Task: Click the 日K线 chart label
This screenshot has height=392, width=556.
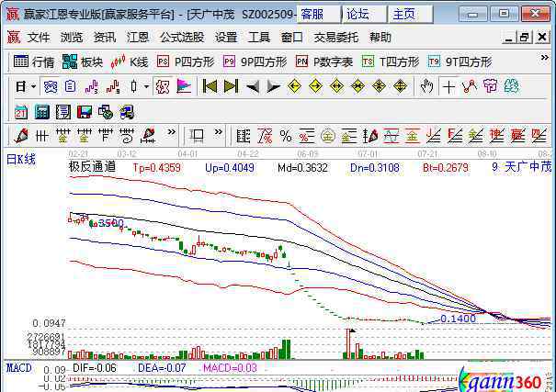Action: 20,160
